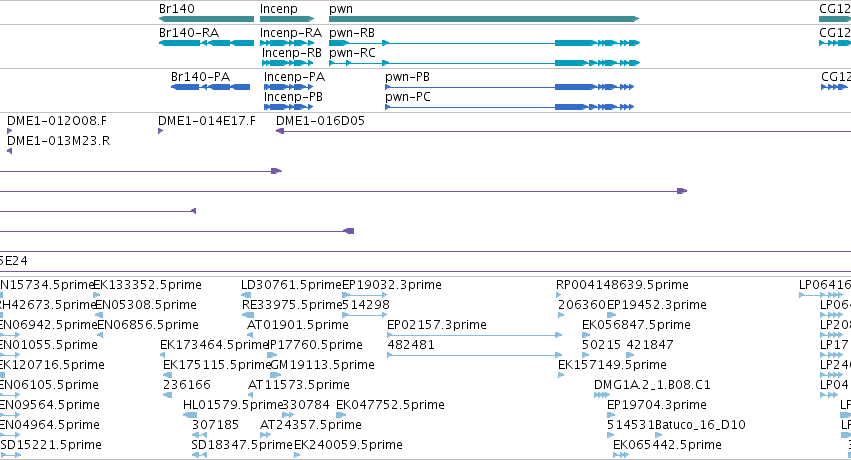Image resolution: width=851 pixels, height=460 pixels.
Task: Open the EK240059.5prime EST label
Action: 348,446
